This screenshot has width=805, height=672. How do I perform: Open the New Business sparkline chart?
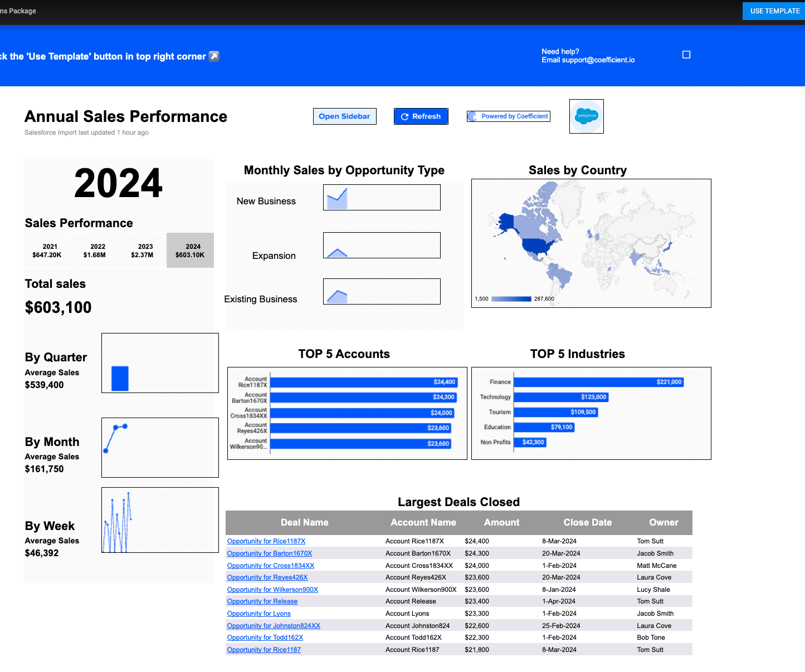click(x=382, y=198)
